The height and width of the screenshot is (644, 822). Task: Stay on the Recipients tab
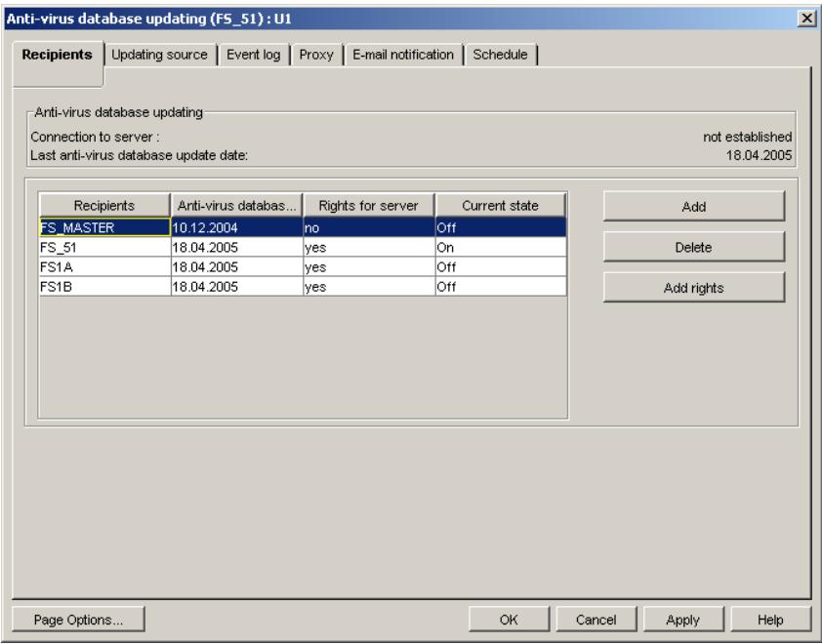(60, 56)
